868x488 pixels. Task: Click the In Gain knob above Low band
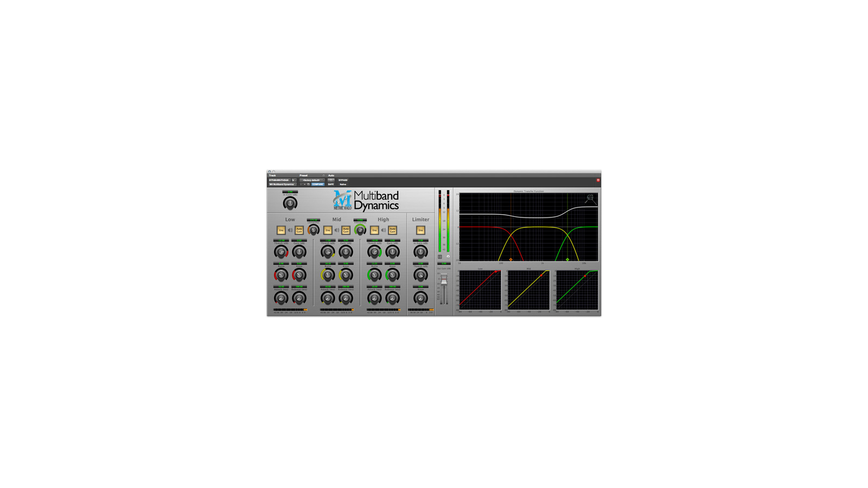point(290,203)
